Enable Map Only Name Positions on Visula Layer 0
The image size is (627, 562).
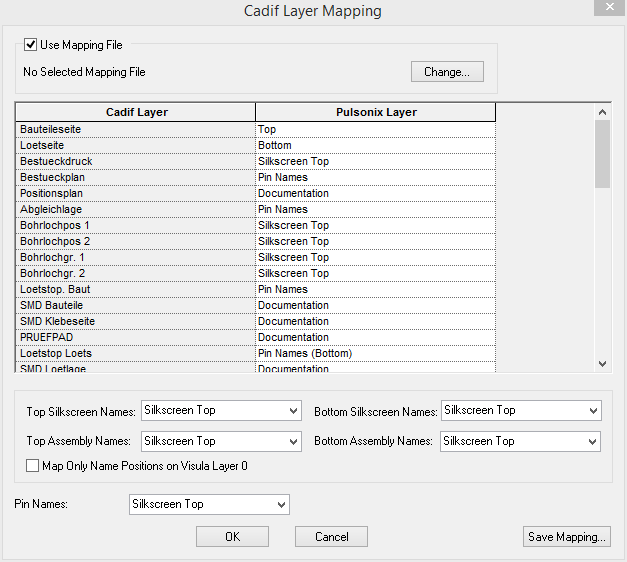(33, 466)
